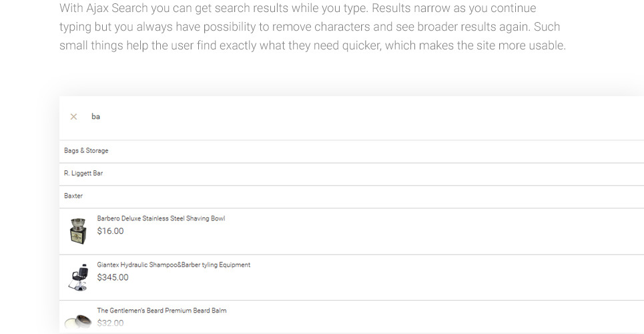
Task: Click the partially visible $32.00 price
Action: pyautogui.click(x=110, y=323)
